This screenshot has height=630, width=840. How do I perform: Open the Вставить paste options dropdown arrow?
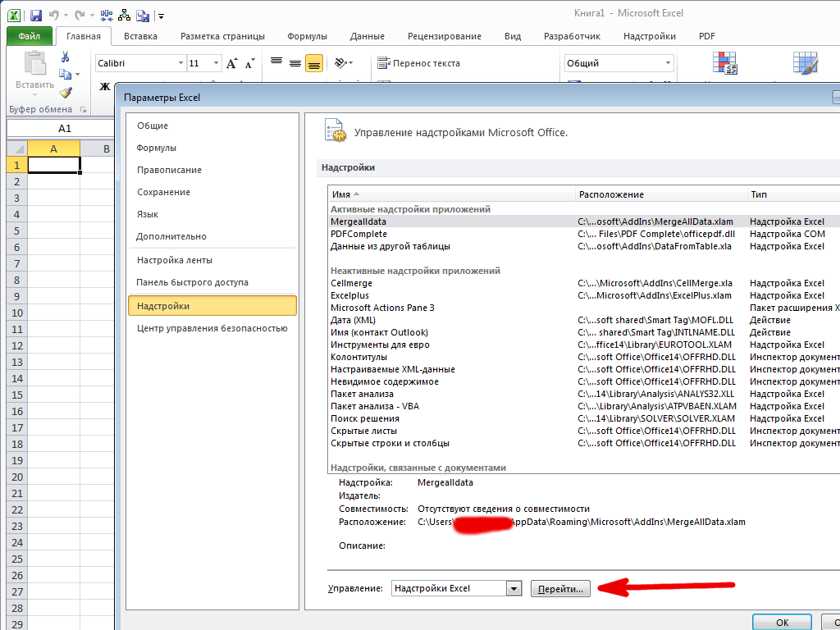(34, 95)
